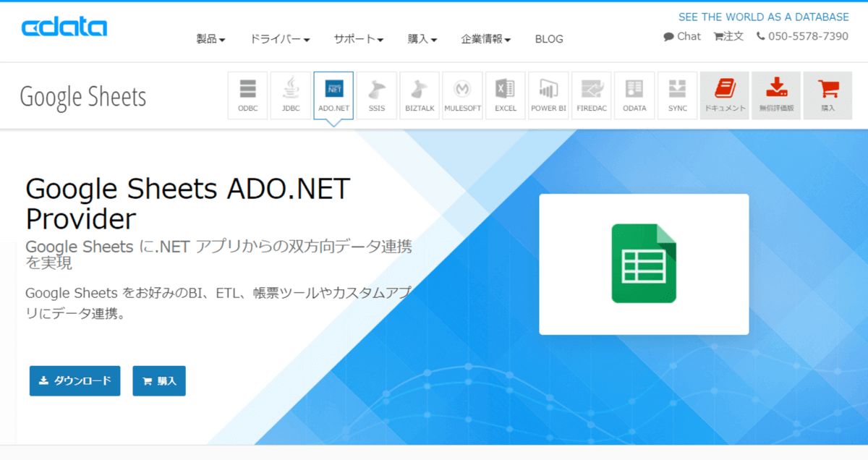Expand the 企業情報 dropdown menu

click(x=486, y=39)
